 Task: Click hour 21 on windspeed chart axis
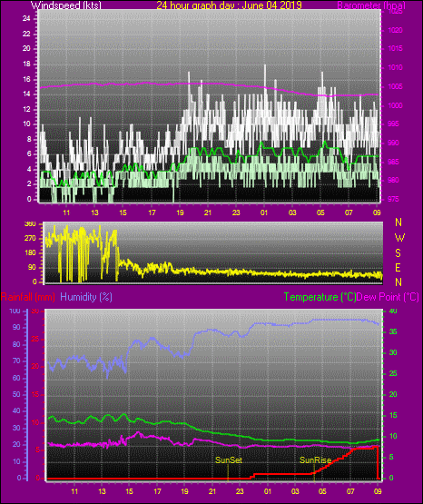click(208, 212)
